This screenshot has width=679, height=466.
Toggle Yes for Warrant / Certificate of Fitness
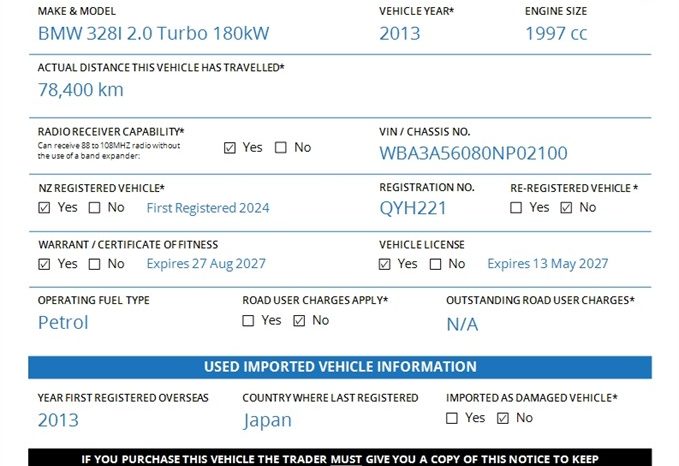click(x=44, y=264)
